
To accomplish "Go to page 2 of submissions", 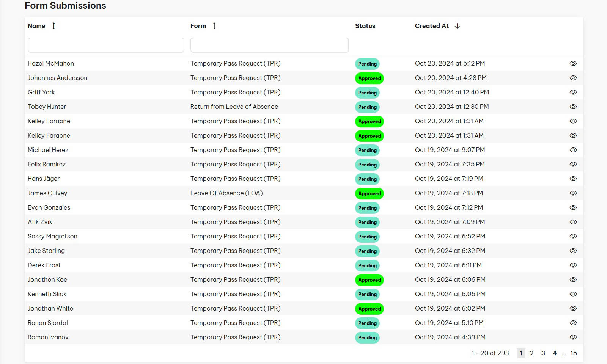I will (532, 353).
